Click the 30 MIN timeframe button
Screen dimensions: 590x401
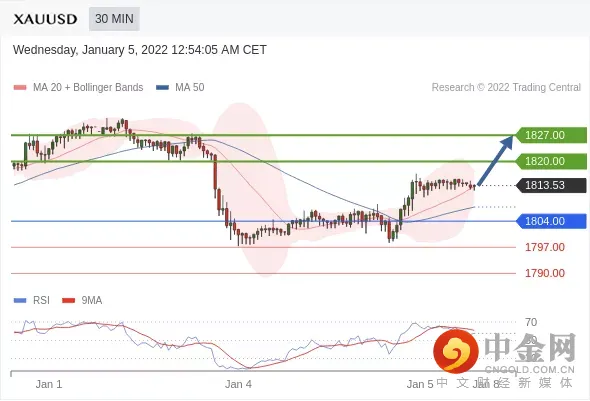[x=114, y=19]
